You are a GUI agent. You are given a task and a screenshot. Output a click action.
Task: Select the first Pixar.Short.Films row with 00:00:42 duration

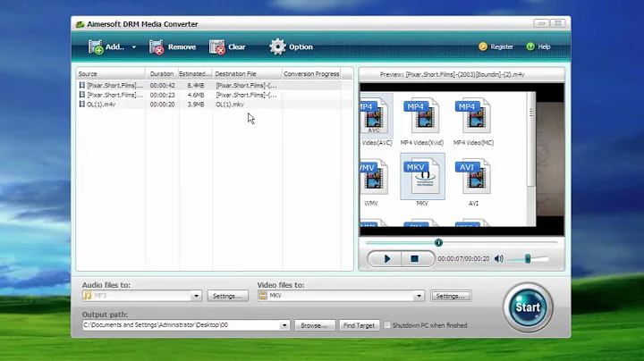[x=215, y=85]
